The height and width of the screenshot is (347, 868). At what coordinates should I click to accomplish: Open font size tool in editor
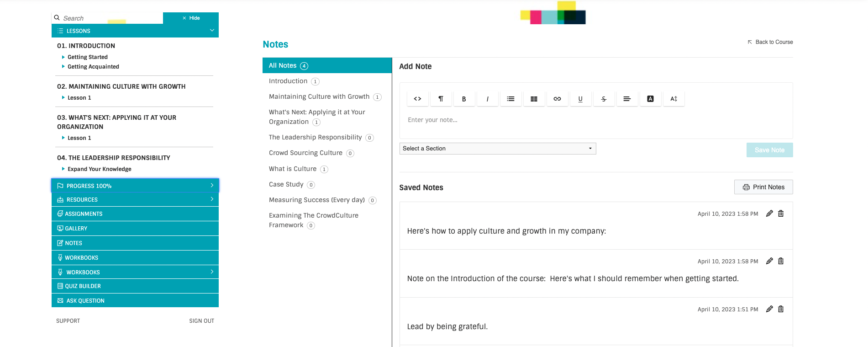pyautogui.click(x=673, y=99)
